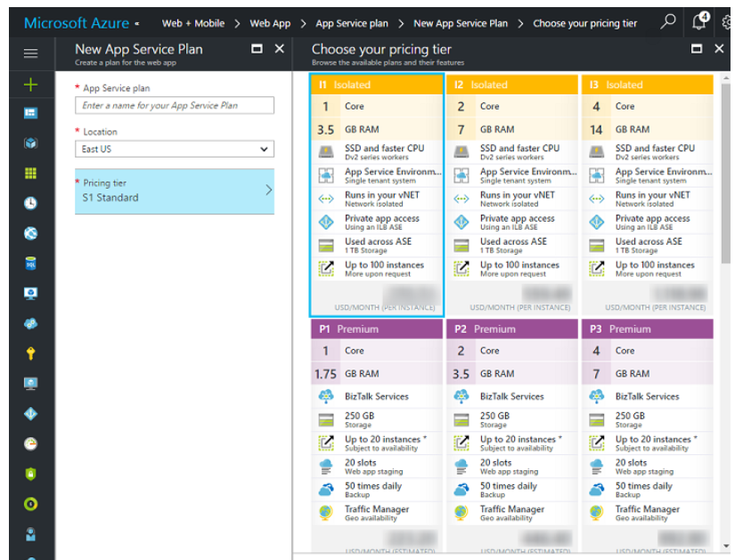The height and width of the screenshot is (560, 743).
Task: Click the green plus New resource icon
Action: coord(31,85)
